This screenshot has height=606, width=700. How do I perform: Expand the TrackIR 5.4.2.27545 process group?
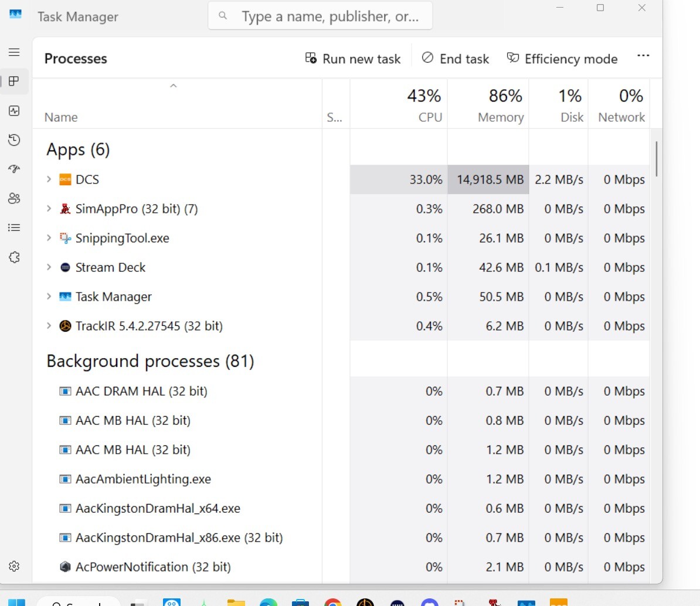click(49, 326)
